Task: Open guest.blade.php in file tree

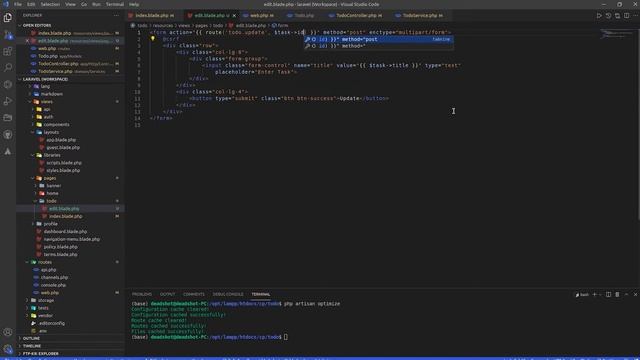Action: coord(63,147)
